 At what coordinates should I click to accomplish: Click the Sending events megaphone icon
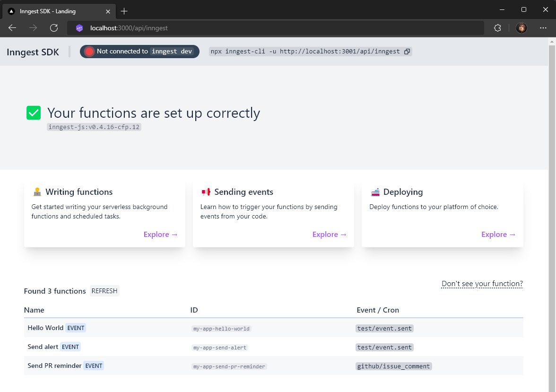tap(206, 192)
